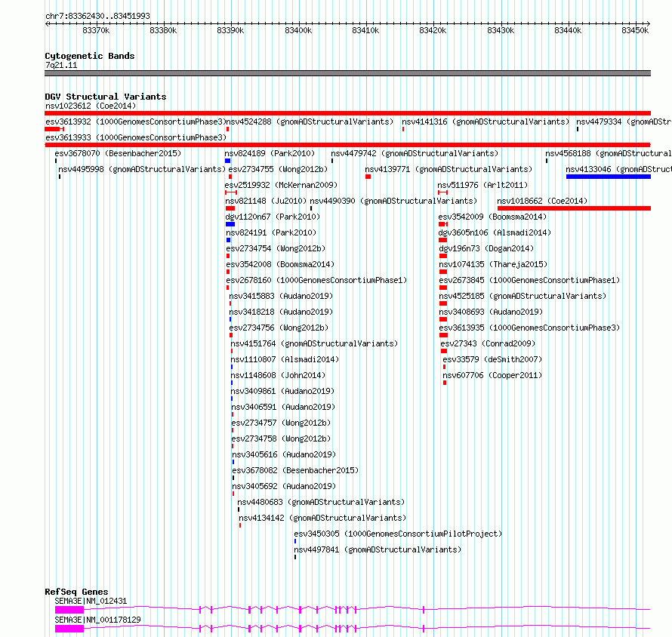Click the DGV Structural Variants track title
Viewport: 672px width, 637px height.
point(106,97)
